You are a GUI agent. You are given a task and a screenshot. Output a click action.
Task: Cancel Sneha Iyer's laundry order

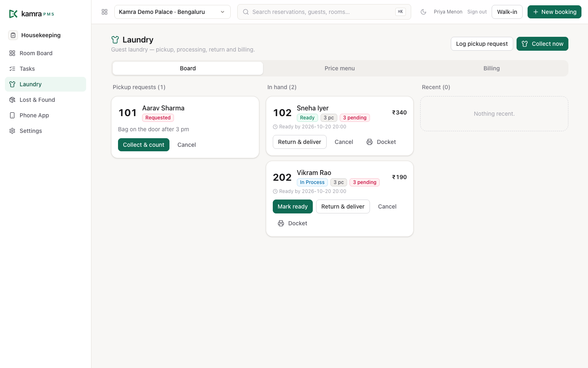click(344, 142)
